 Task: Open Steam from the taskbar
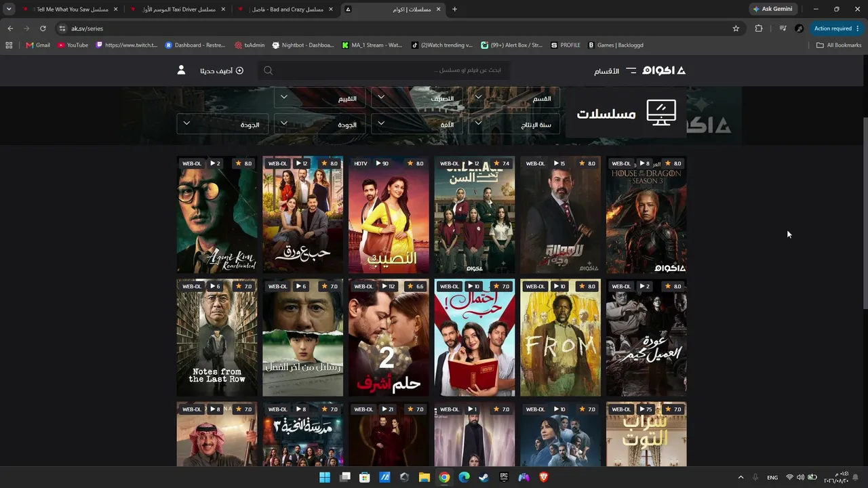coord(484,477)
